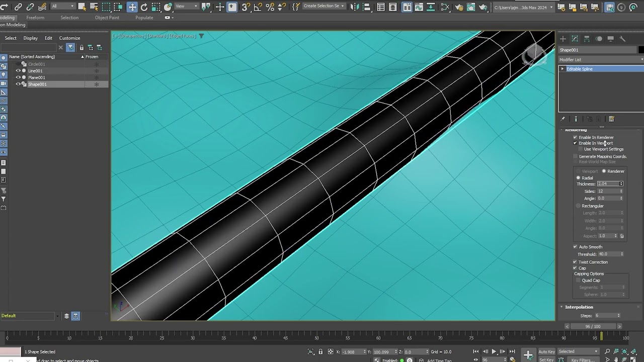The width and height of the screenshot is (644, 362).
Task: Click the Mirror tool icon
Action: click(x=355, y=7)
